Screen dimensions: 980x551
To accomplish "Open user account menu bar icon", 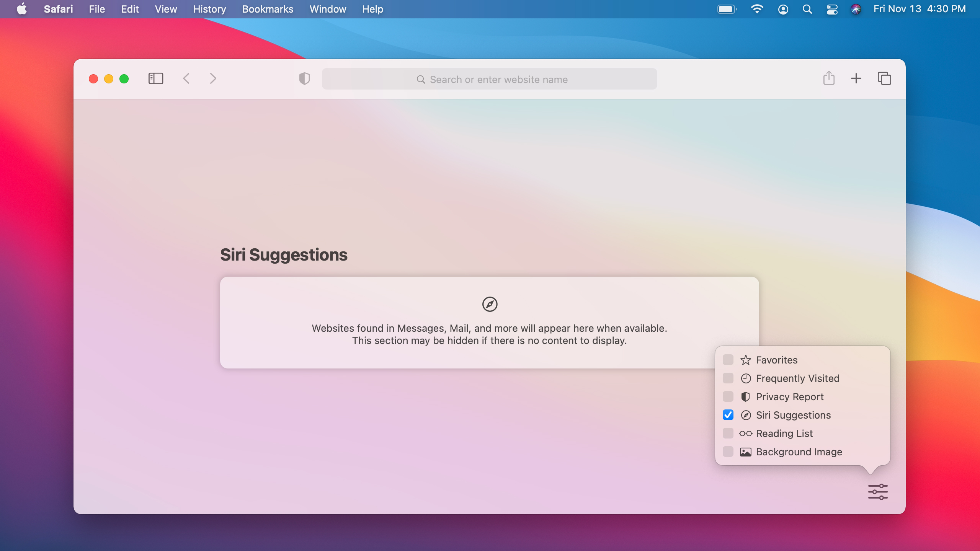I will click(783, 9).
